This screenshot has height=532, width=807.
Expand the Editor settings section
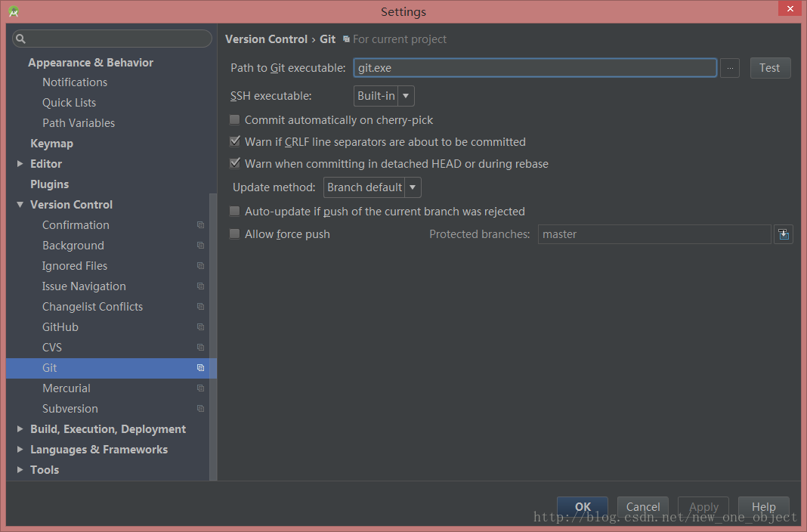20,164
